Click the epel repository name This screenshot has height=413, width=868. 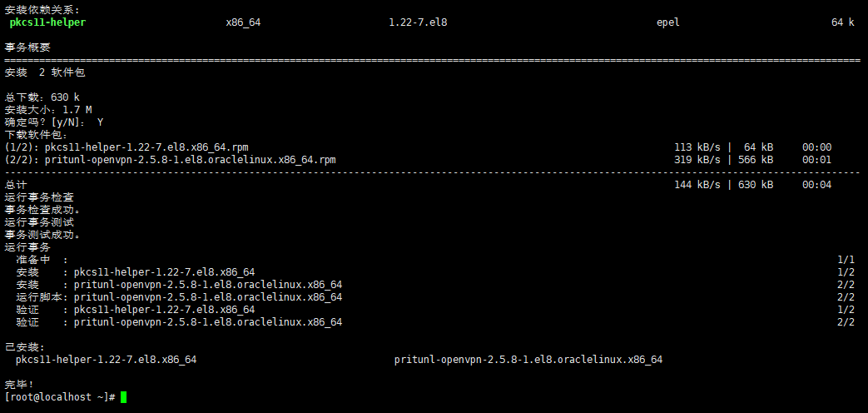pyautogui.click(x=667, y=22)
